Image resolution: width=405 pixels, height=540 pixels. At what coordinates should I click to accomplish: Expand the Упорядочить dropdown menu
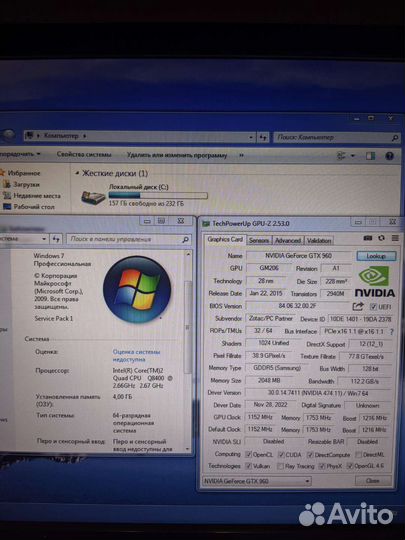click(20, 154)
